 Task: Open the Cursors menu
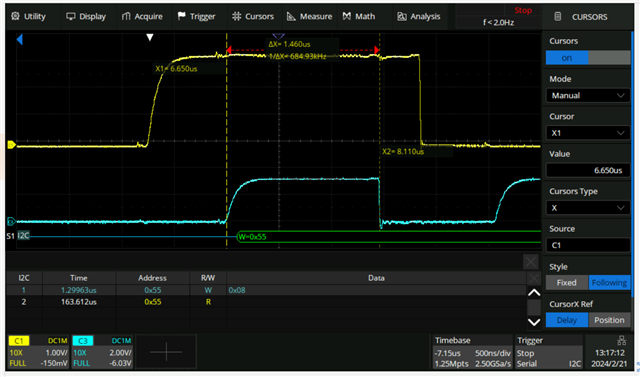pyautogui.click(x=253, y=16)
